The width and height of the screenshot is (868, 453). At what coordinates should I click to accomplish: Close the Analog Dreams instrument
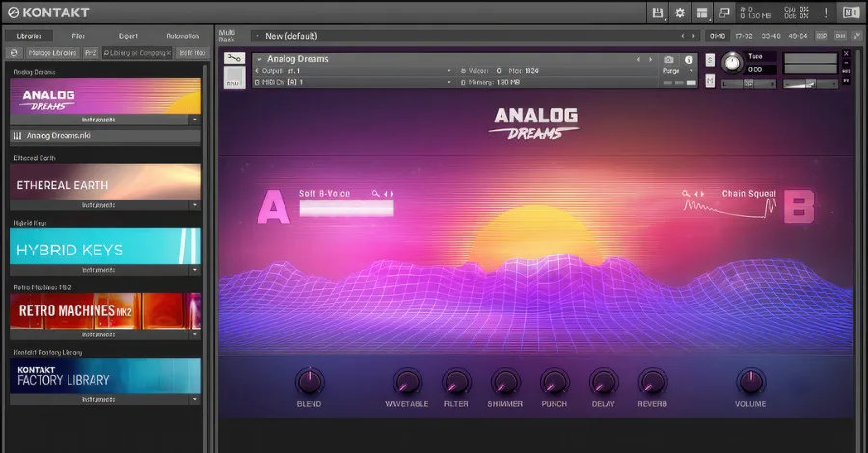tap(846, 54)
